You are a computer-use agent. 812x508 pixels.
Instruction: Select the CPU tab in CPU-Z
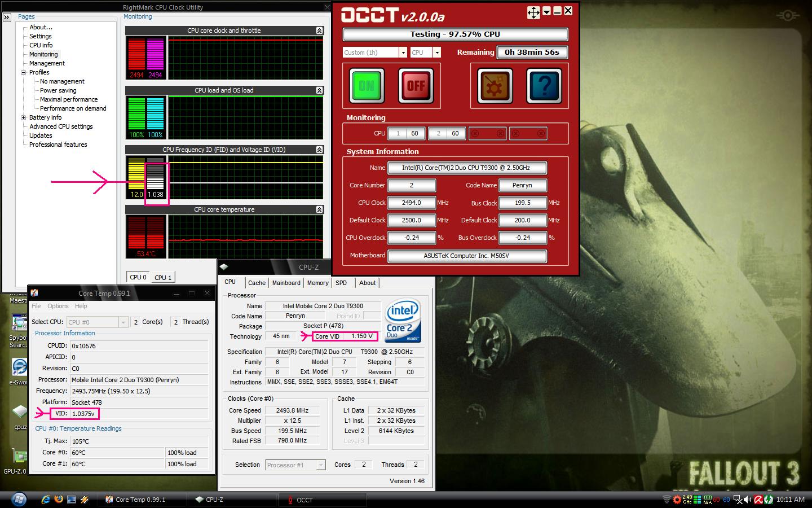point(230,282)
